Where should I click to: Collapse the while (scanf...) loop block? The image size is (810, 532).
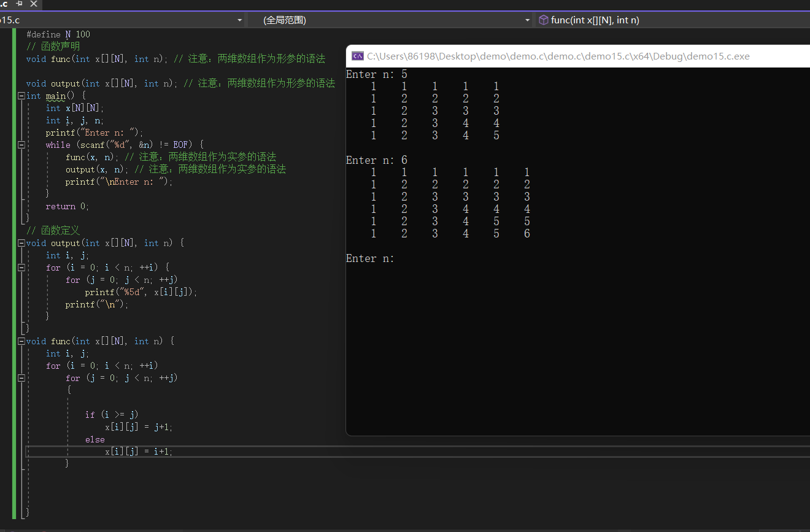tap(21, 145)
